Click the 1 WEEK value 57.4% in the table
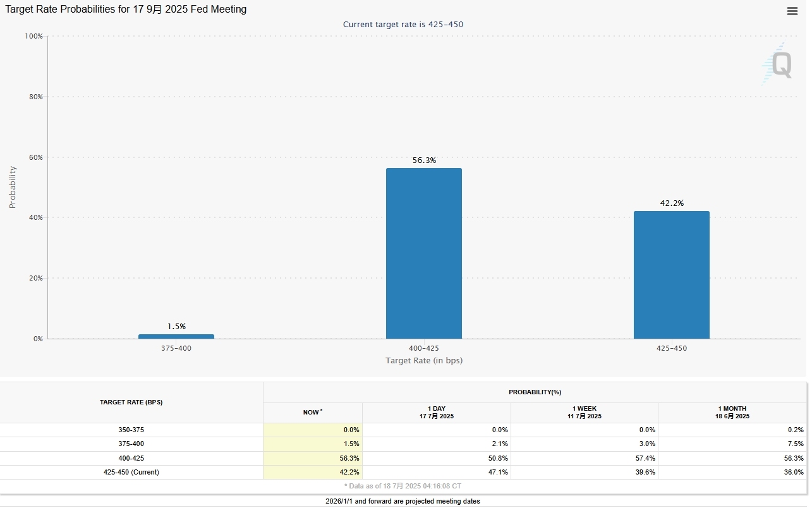 [645, 458]
